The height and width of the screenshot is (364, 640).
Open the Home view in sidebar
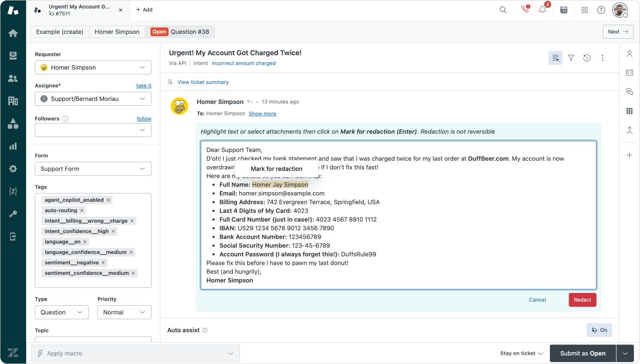tap(13, 33)
